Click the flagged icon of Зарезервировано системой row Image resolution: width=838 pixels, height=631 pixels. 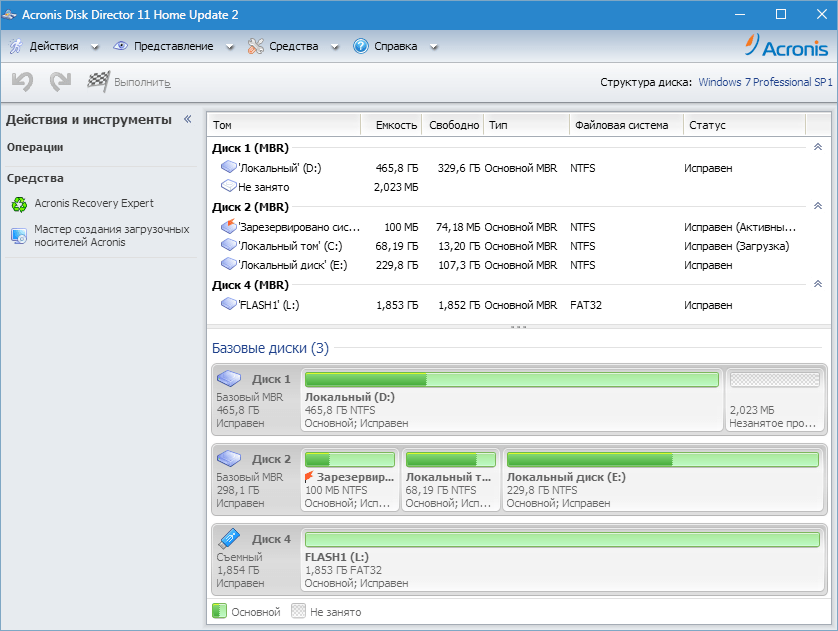pos(229,226)
